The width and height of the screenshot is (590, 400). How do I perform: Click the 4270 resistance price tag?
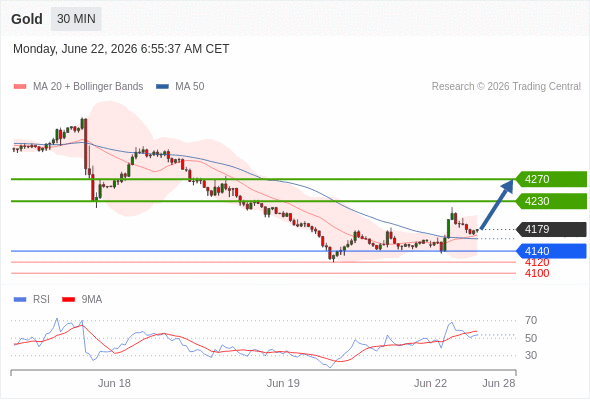click(550, 179)
